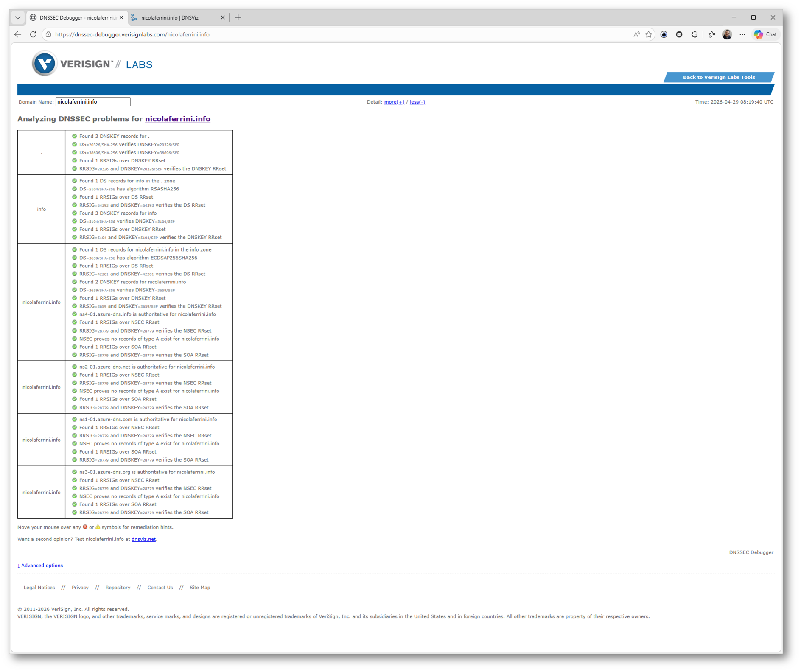The width and height of the screenshot is (801, 672).
Task: Select text 'RRSIG=20326 and DNSKEY=20326/SEP verifies the DNSKEY RRset'
Action: coord(153,169)
